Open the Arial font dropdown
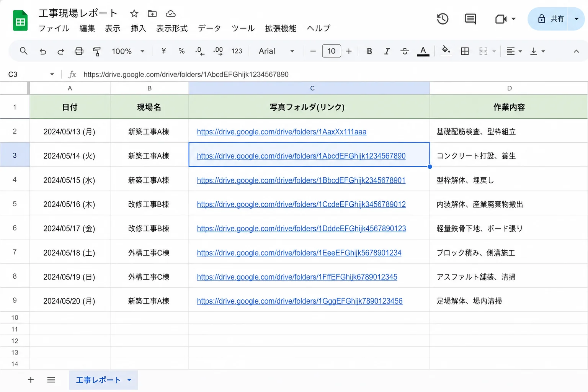This screenshot has width=588, height=392. 276,51
